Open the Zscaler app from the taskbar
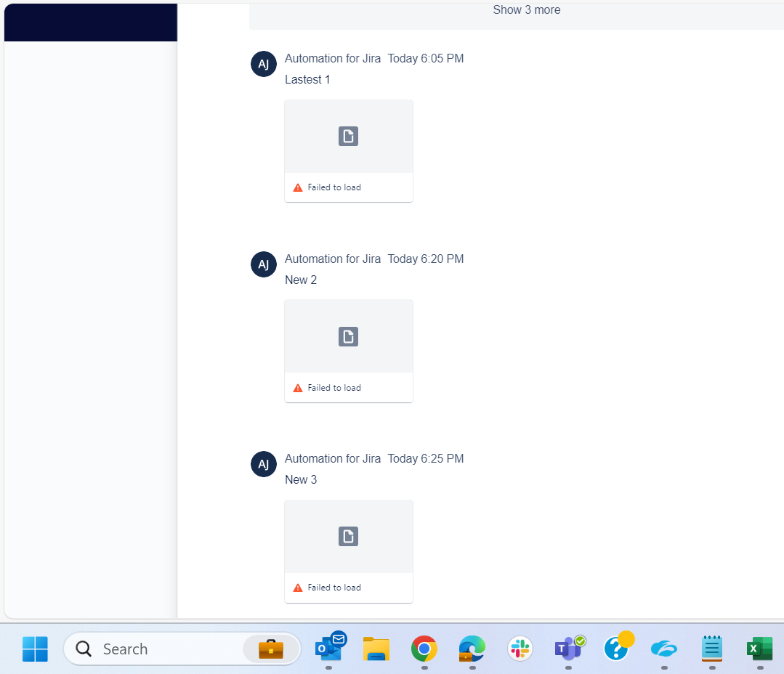This screenshot has width=784, height=674. point(663,649)
